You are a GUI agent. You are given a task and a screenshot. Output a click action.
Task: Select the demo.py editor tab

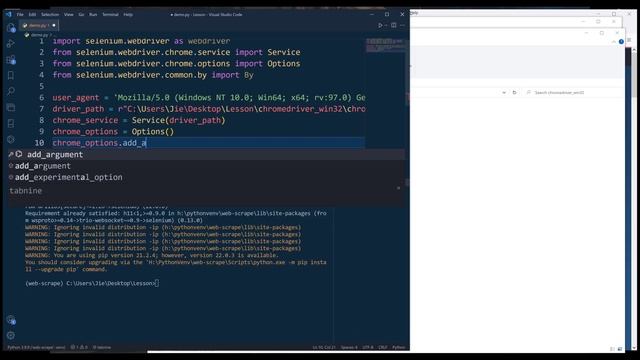coord(39,25)
